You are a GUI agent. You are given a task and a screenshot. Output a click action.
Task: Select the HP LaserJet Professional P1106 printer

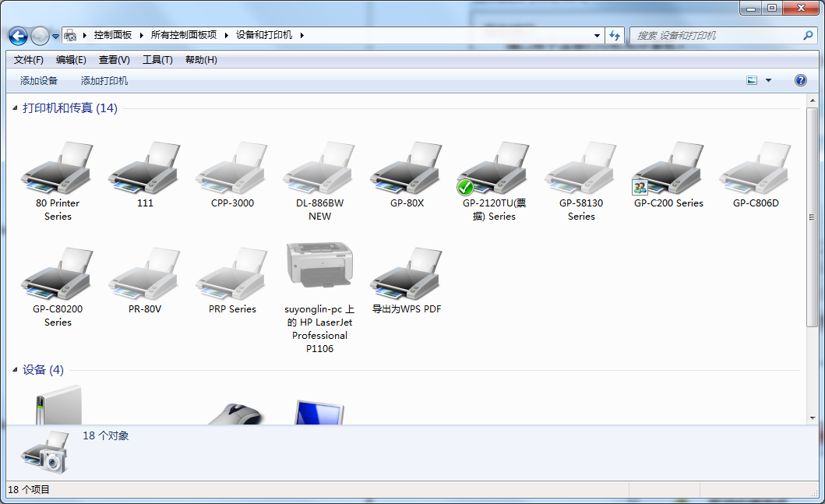click(x=319, y=265)
